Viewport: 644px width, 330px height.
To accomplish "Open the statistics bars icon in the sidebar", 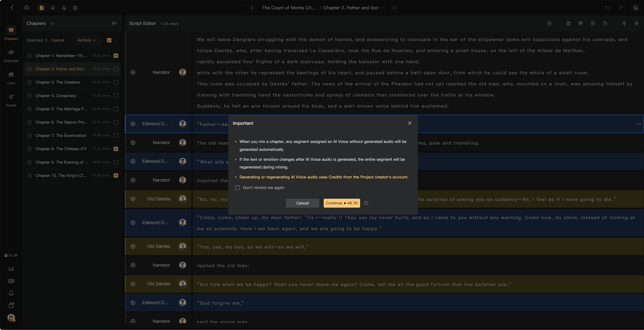I will pos(11,269).
